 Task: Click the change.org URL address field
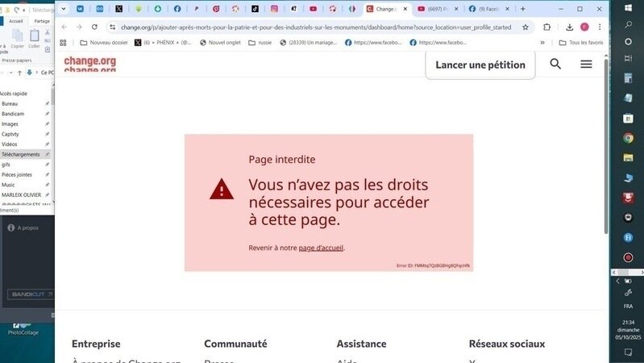(x=316, y=27)
